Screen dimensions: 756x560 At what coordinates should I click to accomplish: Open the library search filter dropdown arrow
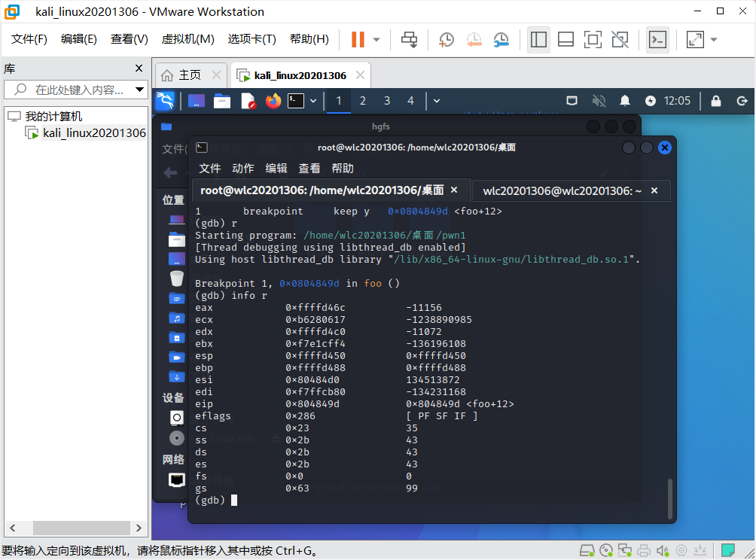pyautogui.click(x=140, y=90)
